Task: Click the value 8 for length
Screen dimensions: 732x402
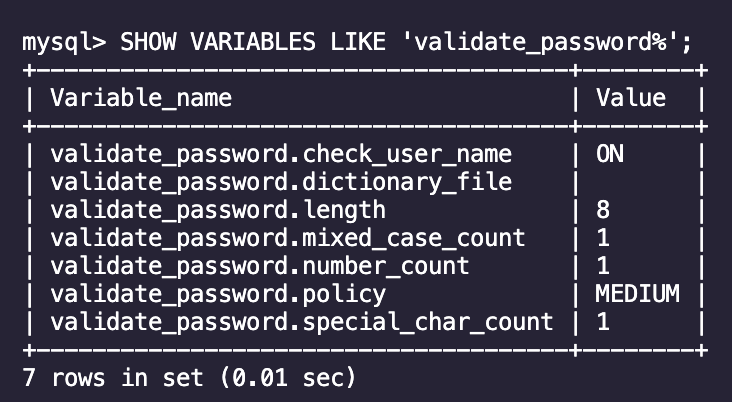Action: point(603,210)
